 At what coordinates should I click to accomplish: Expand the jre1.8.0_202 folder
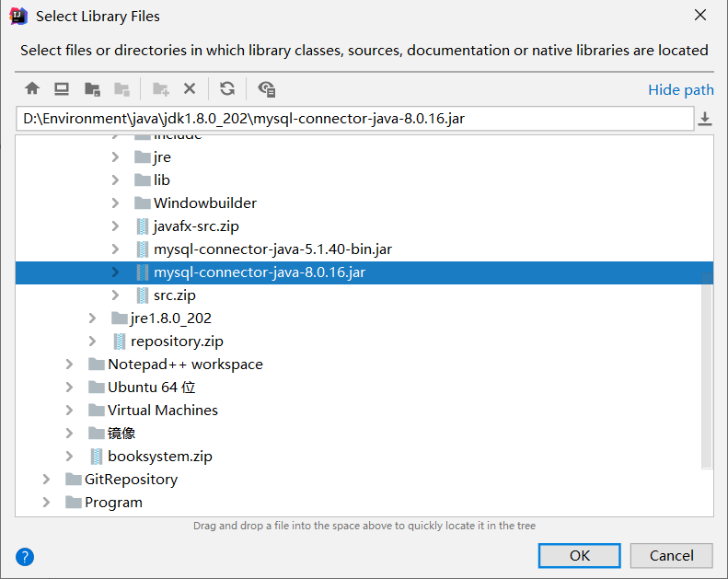tap(92, 318)
